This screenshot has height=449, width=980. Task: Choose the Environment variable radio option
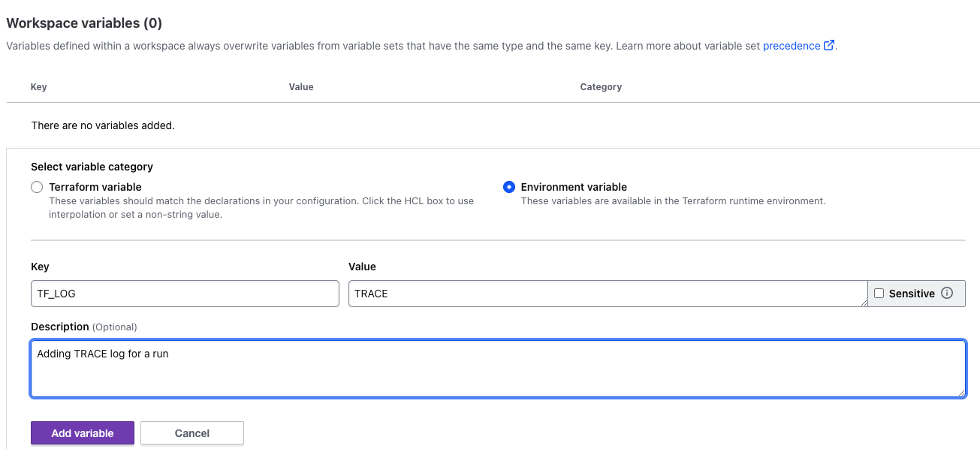pyautogui.click(x=509, y=187)
